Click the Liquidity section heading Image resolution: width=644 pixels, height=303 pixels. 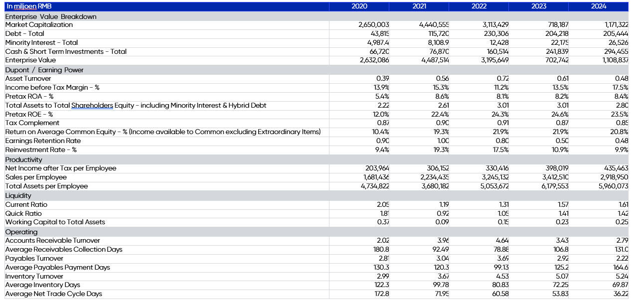click(18, 196)
